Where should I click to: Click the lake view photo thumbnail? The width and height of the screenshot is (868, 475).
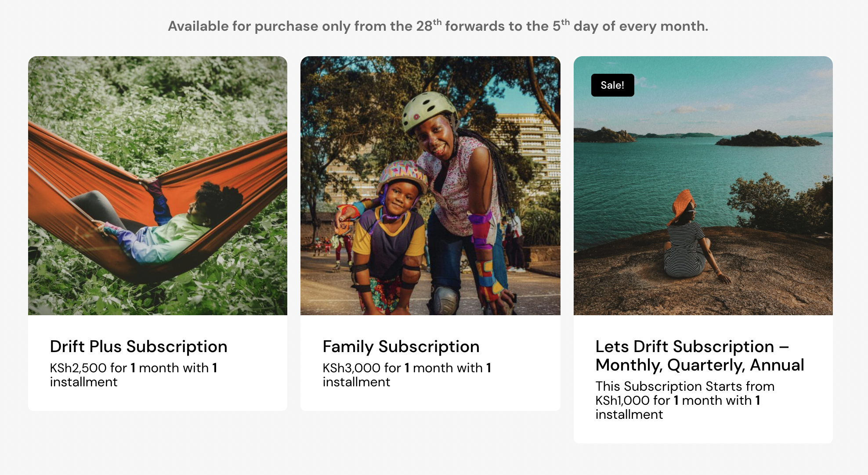(x=703, y=185)
